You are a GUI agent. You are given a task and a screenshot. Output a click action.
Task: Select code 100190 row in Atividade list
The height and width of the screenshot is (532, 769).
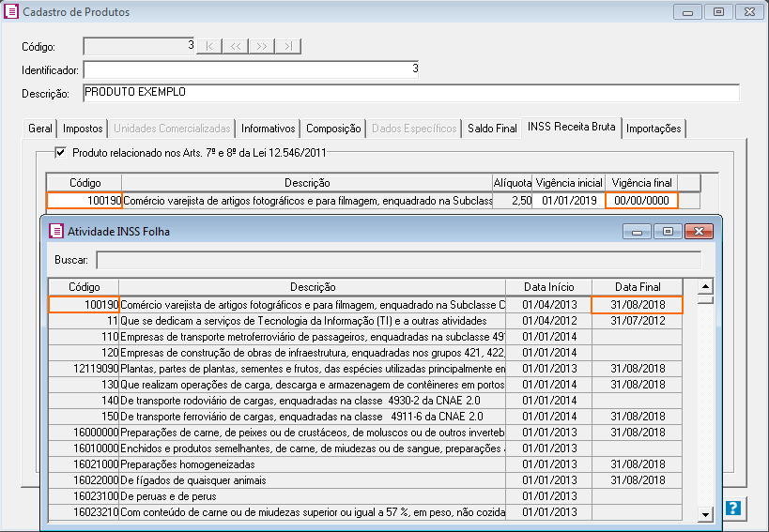(365, 305)
